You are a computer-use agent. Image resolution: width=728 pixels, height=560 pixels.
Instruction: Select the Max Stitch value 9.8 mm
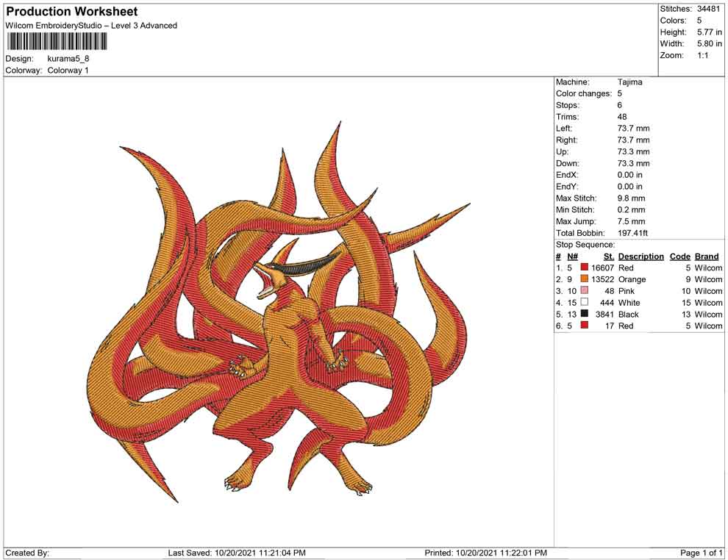coord(632,198)
